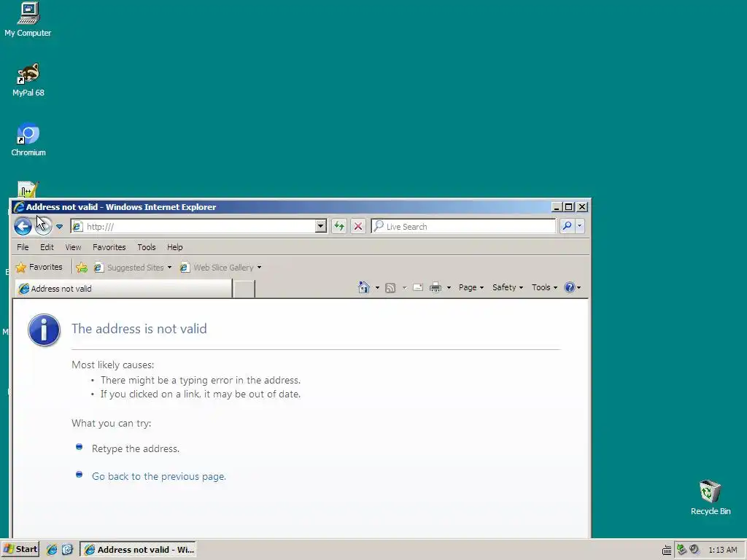Open the search provider options dropdown
747x560 pixels.
(579, 226)
